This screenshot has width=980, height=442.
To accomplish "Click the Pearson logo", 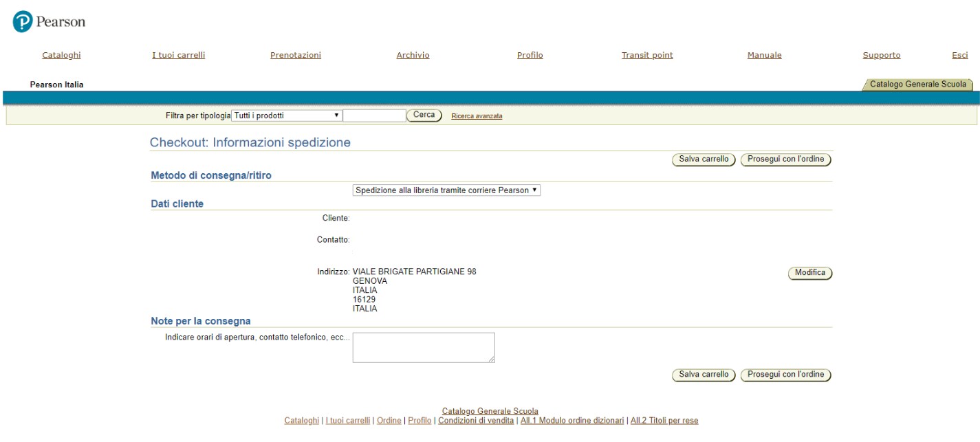I will pos(49,22).
